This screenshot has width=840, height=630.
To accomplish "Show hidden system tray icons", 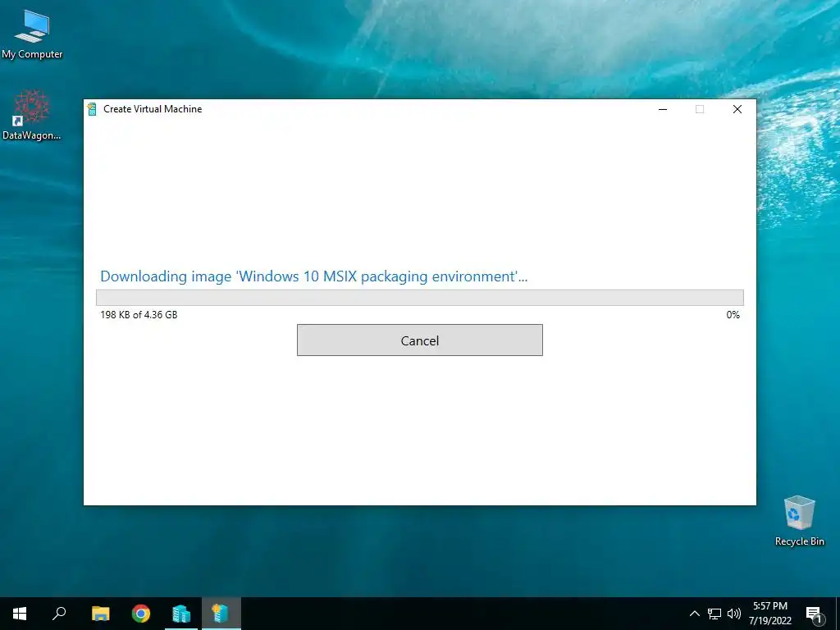I will (694, 614).
